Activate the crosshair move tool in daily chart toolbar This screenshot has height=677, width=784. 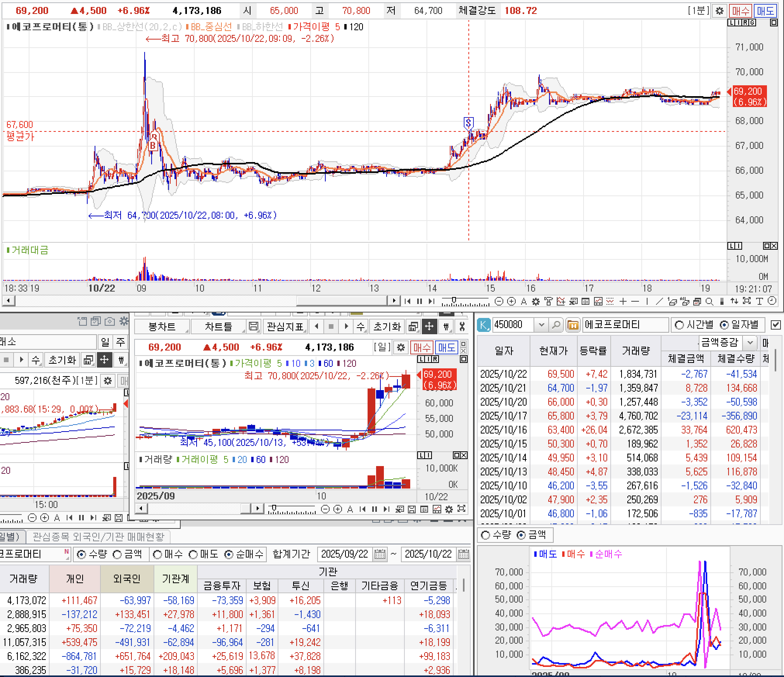click(x=429, y=326)
